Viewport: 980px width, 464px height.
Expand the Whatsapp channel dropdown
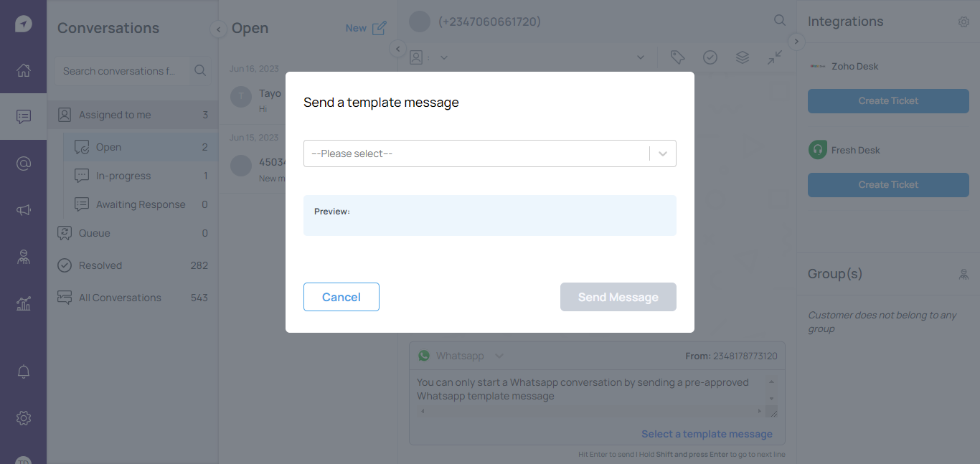click(x=499, y=356)
